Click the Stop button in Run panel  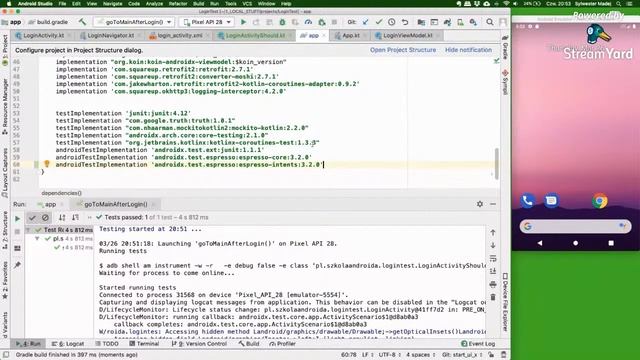point(18,232)
